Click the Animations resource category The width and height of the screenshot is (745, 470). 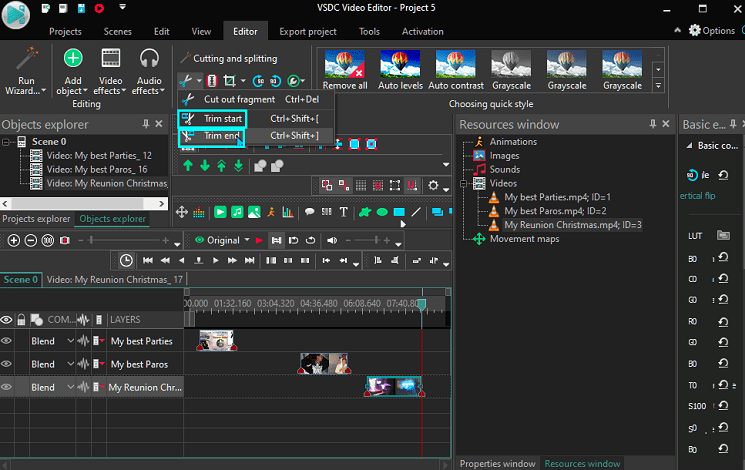(x=513, y=142)
